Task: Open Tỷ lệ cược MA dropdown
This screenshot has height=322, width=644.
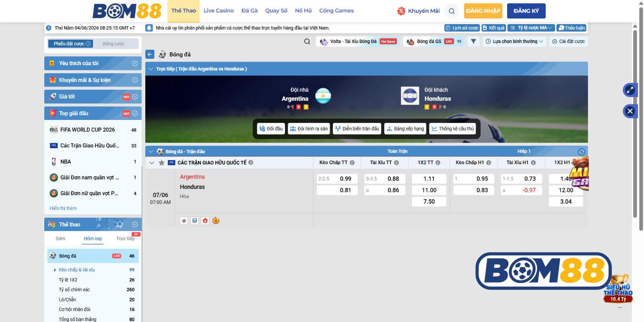Action: [531, 28]
